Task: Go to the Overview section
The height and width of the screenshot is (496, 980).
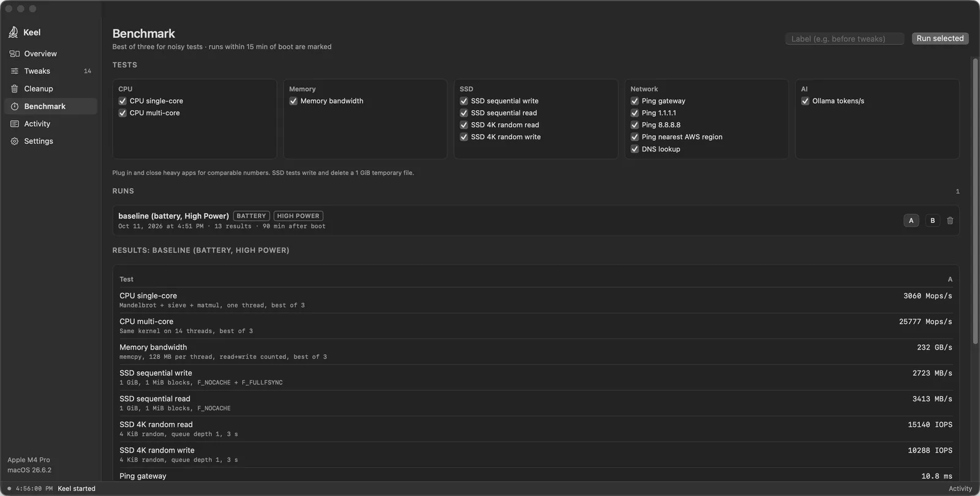Action: [x=51, y=54]
